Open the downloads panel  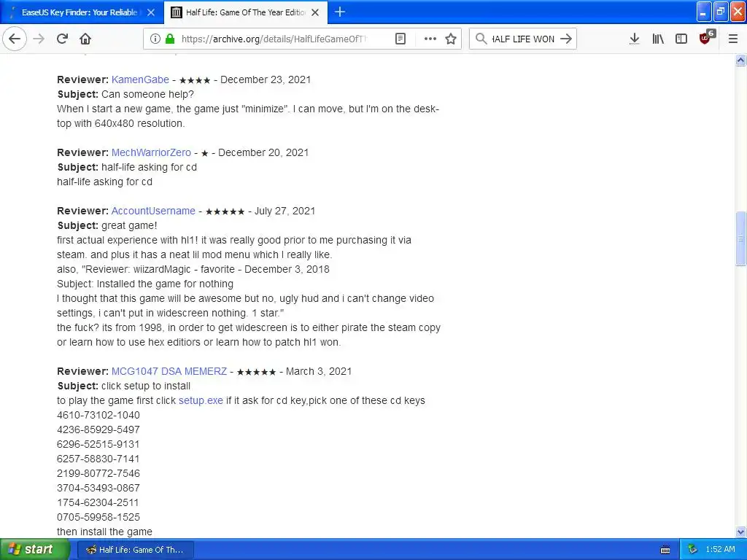point(634,39)
